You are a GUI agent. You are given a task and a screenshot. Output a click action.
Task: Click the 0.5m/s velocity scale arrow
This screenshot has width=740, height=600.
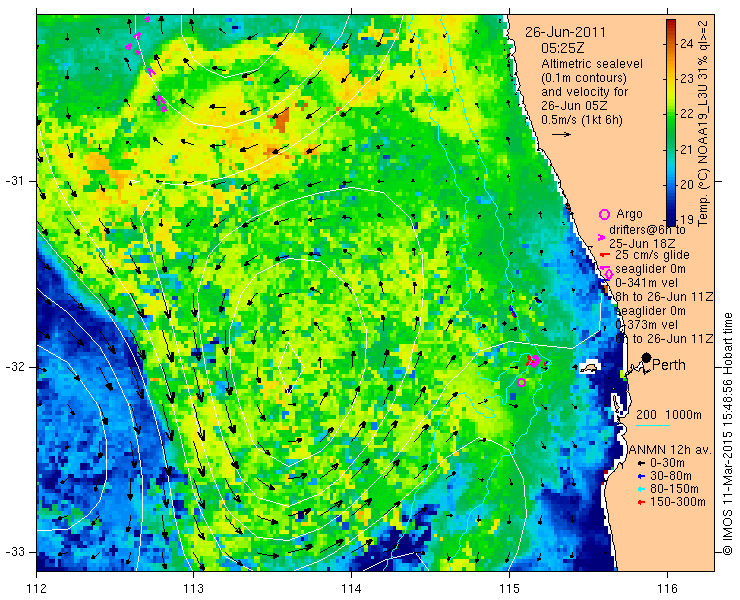[x=561, y=135]
